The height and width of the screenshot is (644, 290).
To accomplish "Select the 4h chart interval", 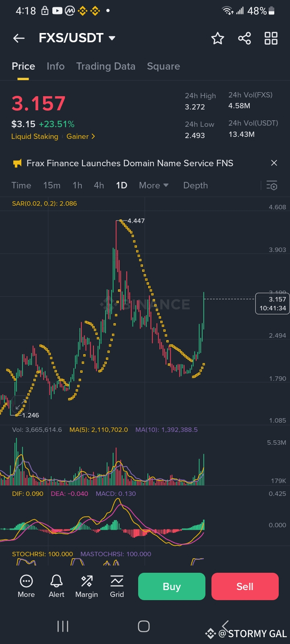I will point(99,185).
